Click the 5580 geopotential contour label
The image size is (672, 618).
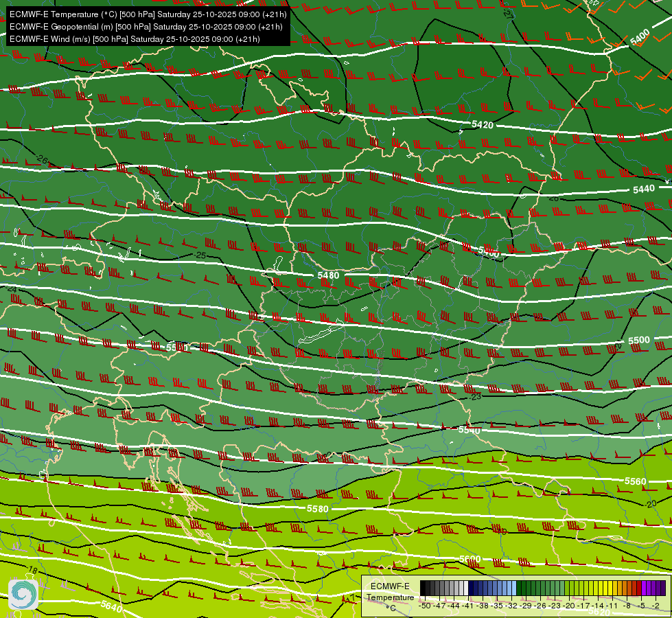tap(318, 509)
